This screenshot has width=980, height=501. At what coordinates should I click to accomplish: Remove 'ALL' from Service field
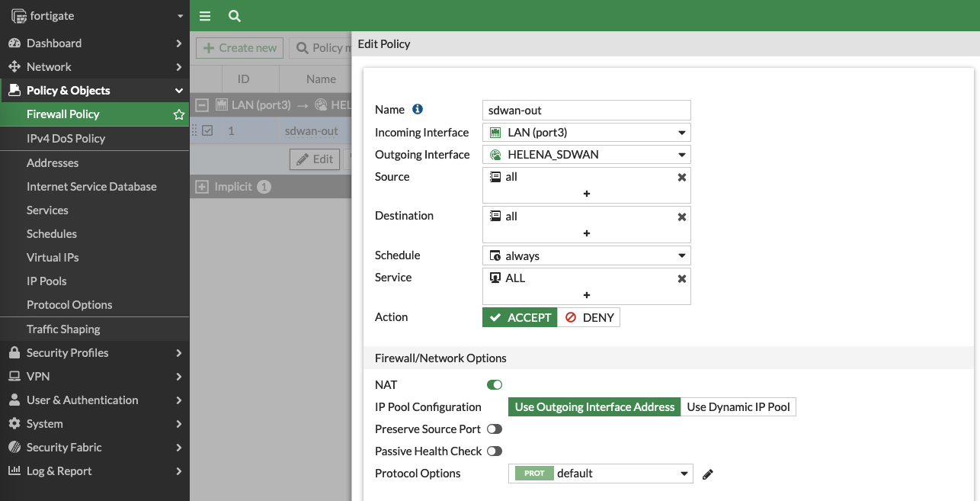682,278
